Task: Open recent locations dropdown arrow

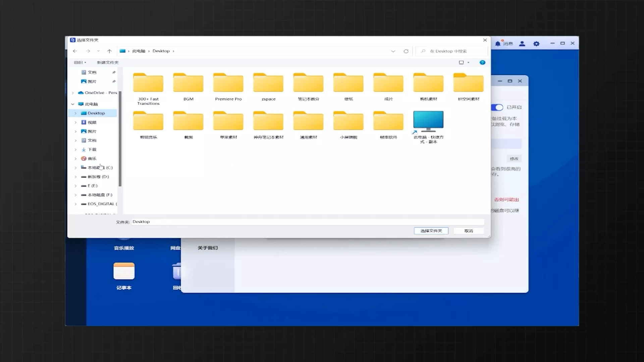Action: (x=98, y=51)
